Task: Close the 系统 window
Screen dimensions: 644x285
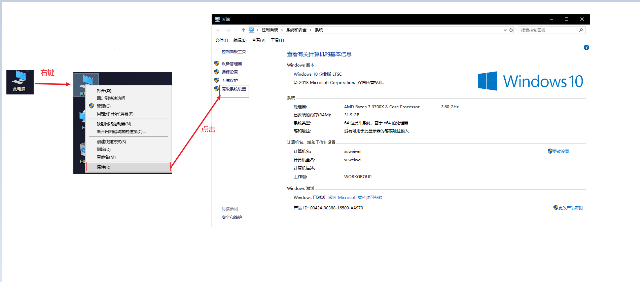Action: tap(582, 19)
